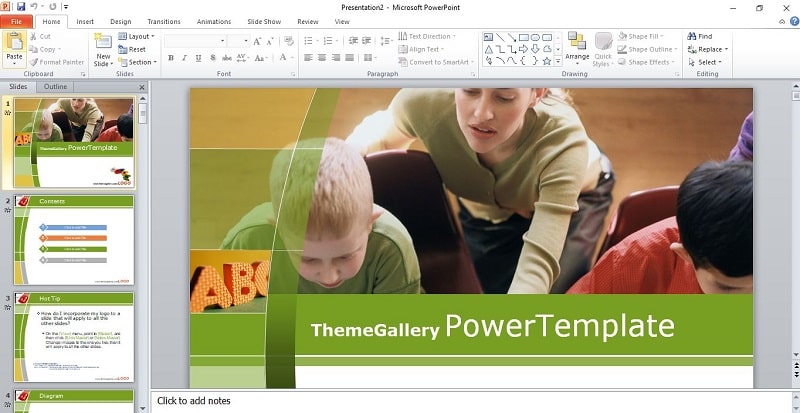The image size is (800, 413).
Task: Toggle italic formatting
Action: click(x=185, y=58)
